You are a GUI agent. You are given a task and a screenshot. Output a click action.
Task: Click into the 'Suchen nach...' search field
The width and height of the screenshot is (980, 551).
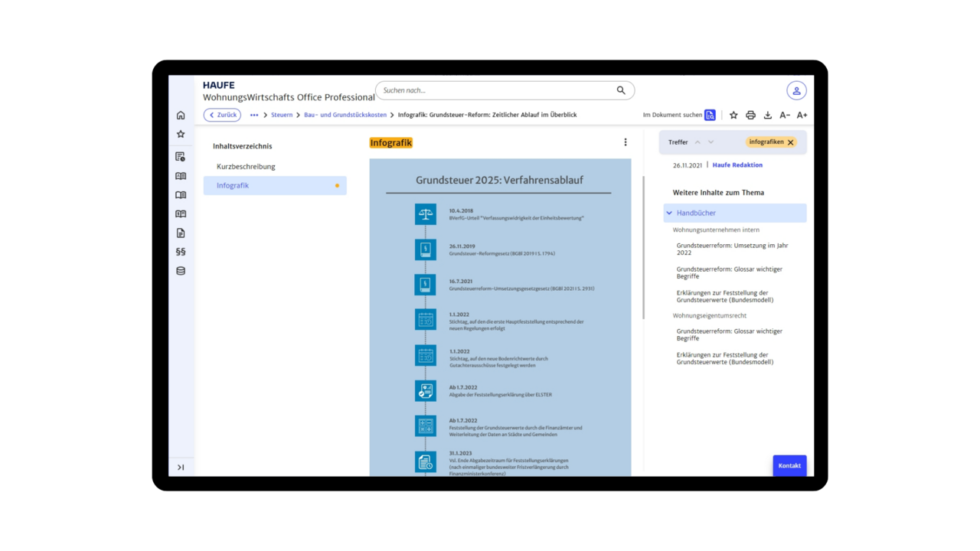coord(498,90)
